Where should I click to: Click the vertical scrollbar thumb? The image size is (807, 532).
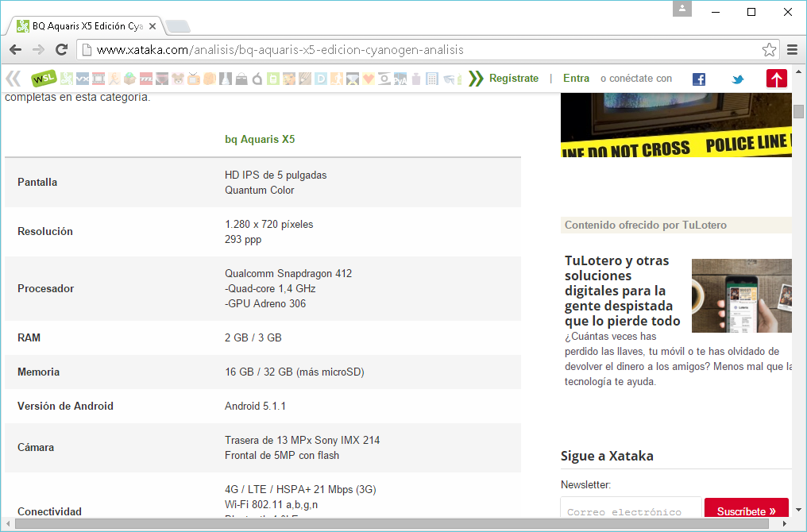click(x=798, y=111)
